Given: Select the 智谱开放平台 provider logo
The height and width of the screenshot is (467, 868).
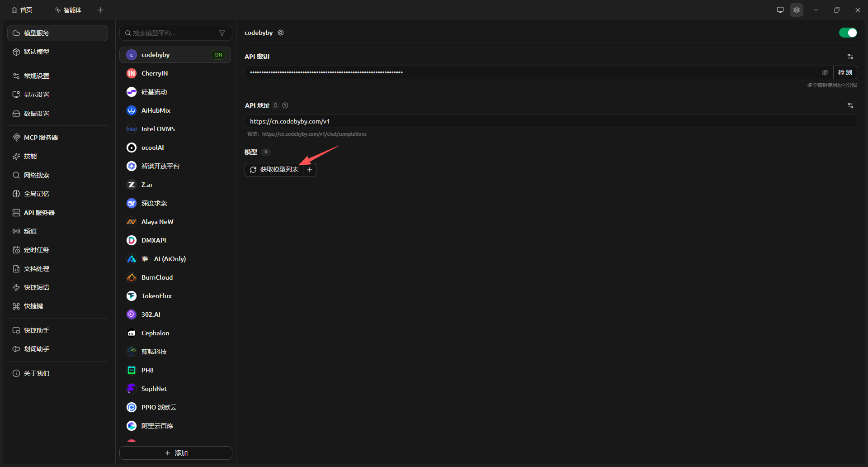Looking at the screenshot, I should [132, 166].
